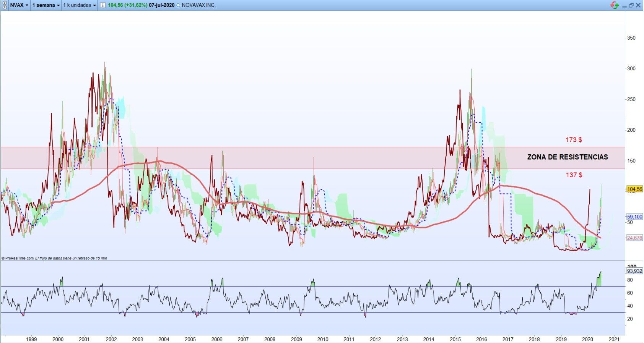Close the NVAX chart window
This screenshot has height=343, width=644.
pyautogui.click(x=638, y=5)
